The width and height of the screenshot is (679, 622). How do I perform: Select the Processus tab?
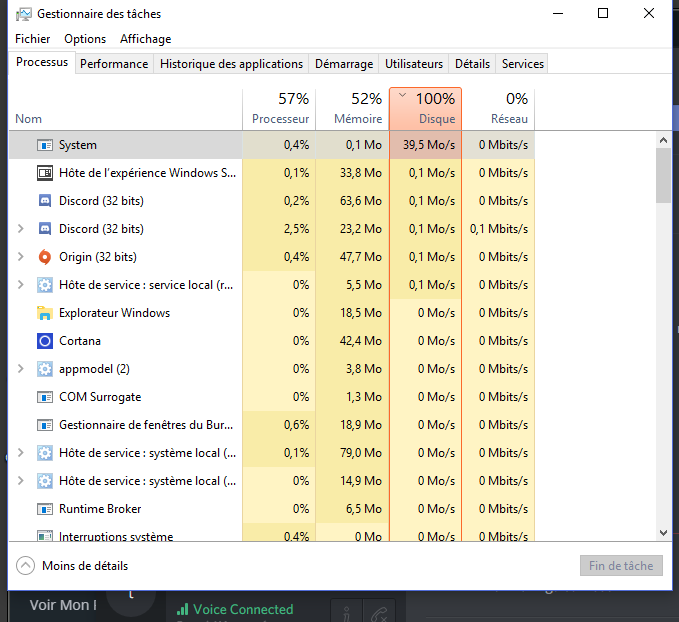click(x=42, y=62)
